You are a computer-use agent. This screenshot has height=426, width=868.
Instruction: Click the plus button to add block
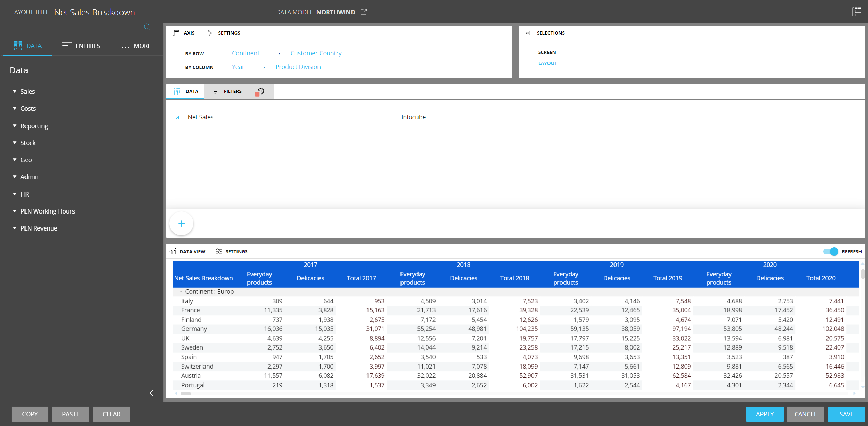click(x=181, y=223)
